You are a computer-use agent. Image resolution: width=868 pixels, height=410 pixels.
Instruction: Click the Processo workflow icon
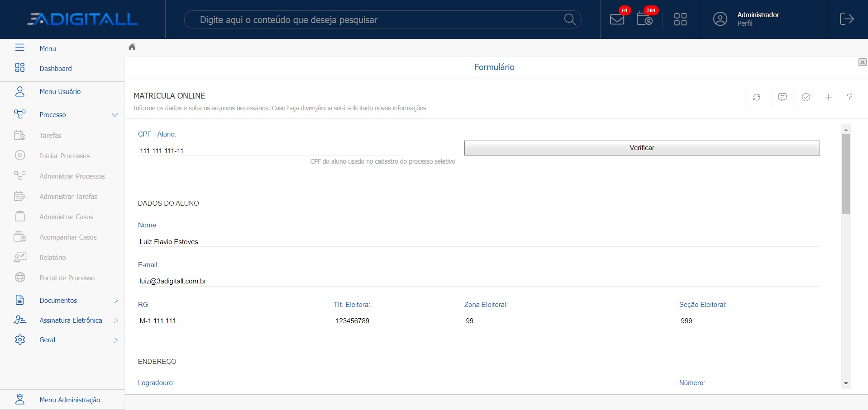20,114
